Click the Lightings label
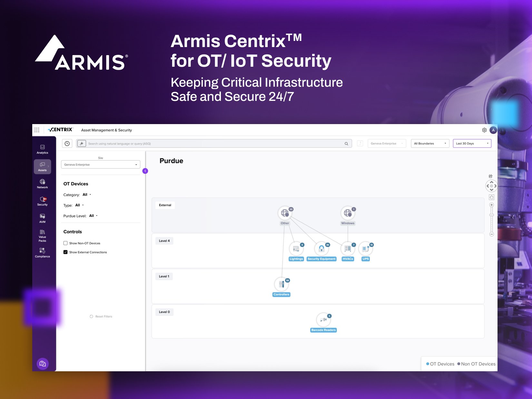 (296, 259)
